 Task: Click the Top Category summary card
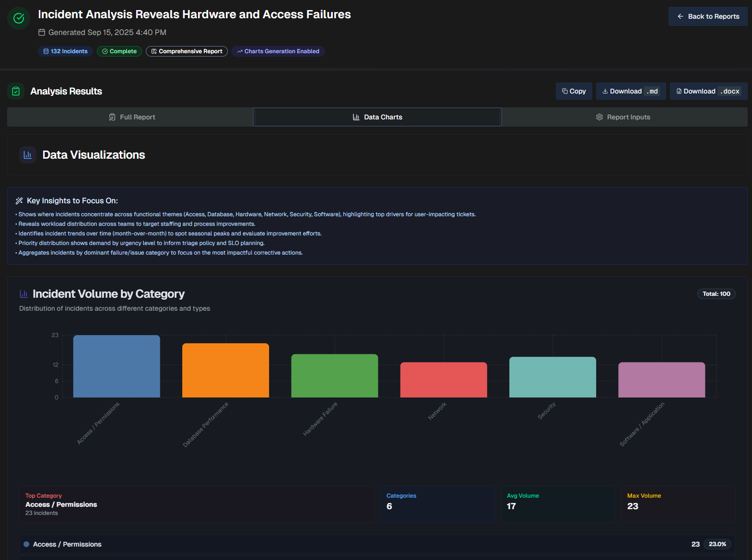pos(197,504)
